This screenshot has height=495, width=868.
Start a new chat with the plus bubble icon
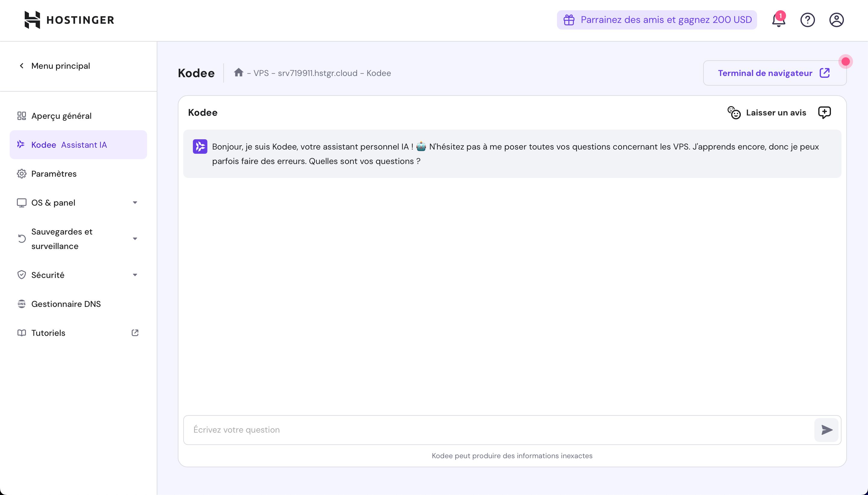pyautogui.click(x=824, y=112)
